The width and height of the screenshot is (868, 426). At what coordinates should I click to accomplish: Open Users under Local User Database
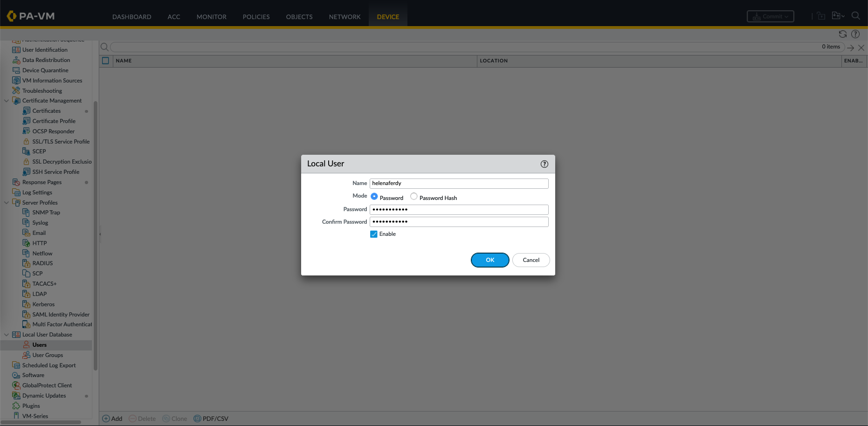pyautogui.click(x=40, y=345)
